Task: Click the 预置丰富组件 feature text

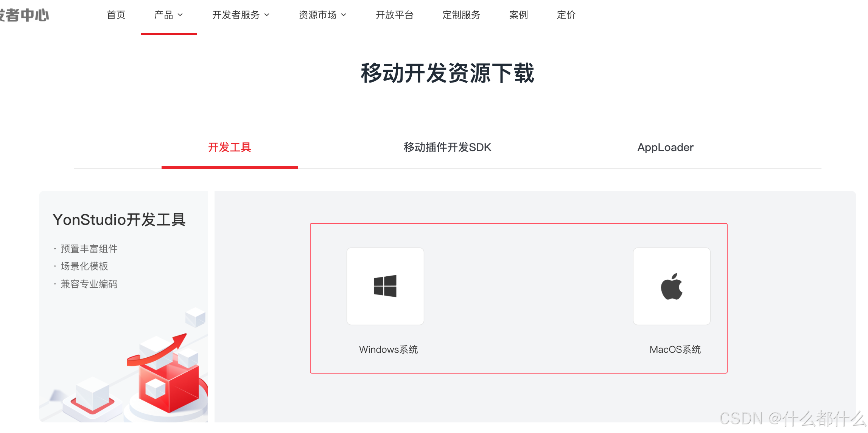Action: [x=89, y=249]
